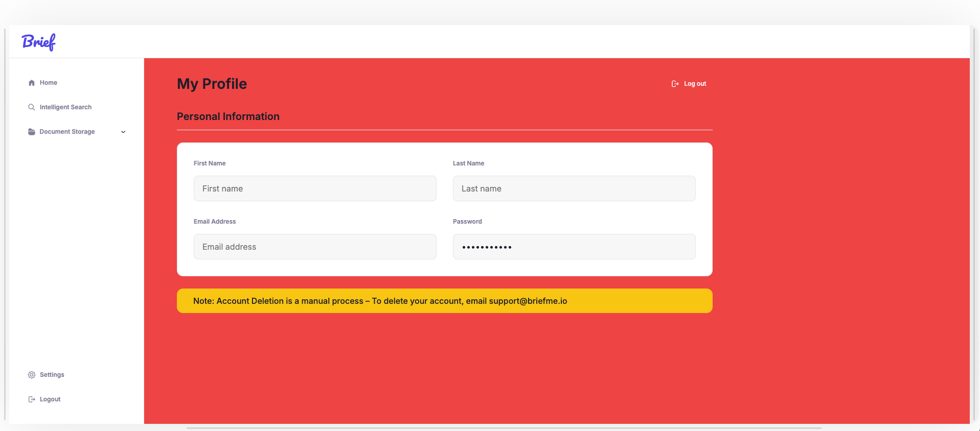Click the Document Storage folder icon
The height and width of the screenshot is (431, 980).
tap(32, 132)
